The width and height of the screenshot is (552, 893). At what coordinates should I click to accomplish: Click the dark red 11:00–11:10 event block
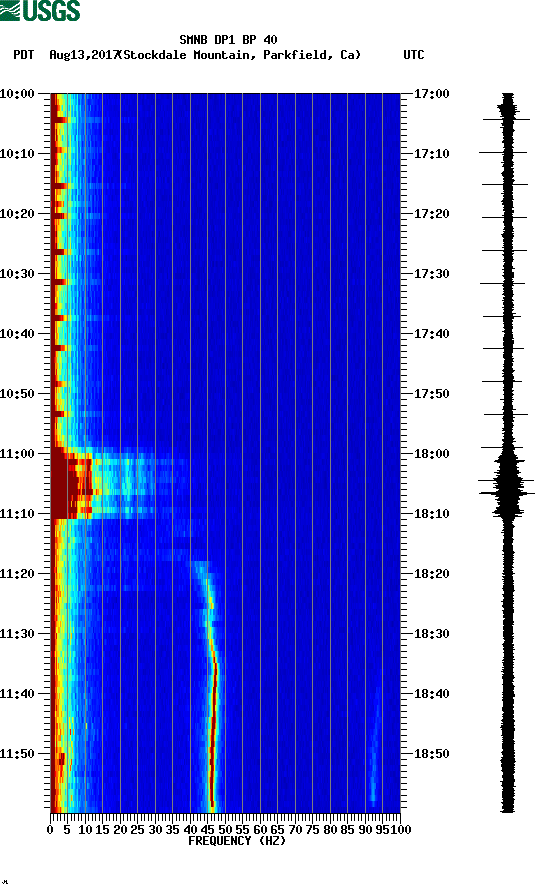71,483
